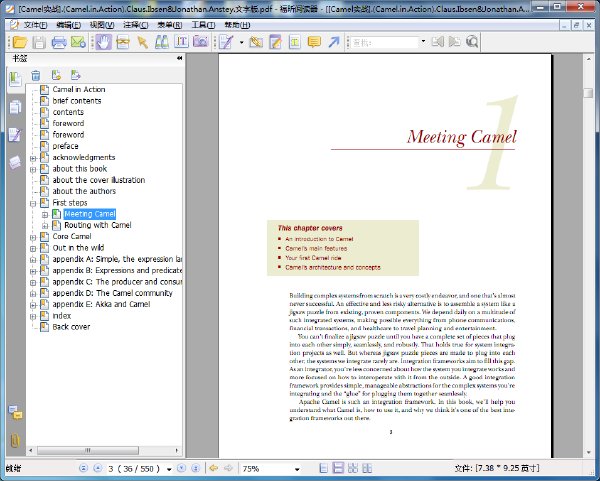The width and height of the screenshot is (600, 481).
Task: Open the 文件(F) menu
Action: click(x=35, y=25)
